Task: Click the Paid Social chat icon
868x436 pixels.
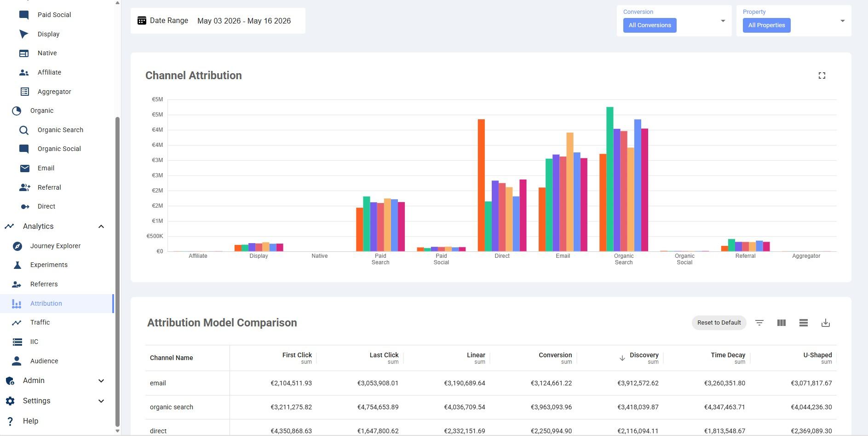Action: pyautogui.click(x=24, y=15)
